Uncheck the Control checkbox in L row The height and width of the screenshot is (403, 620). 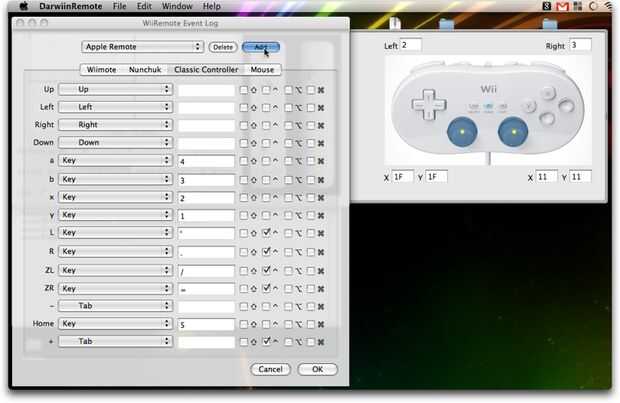pos(266,233)
